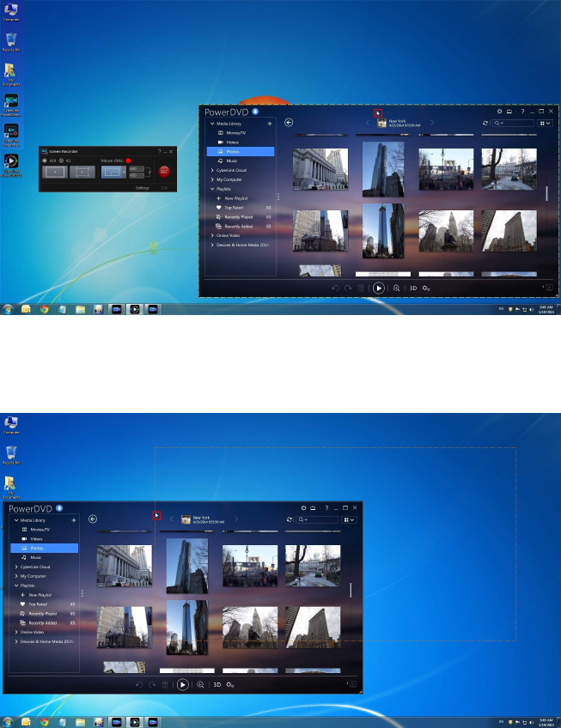Open PowerDVD settings gear in upper screenshot
The height and width of the screenshot is (728, 561).
500,112
